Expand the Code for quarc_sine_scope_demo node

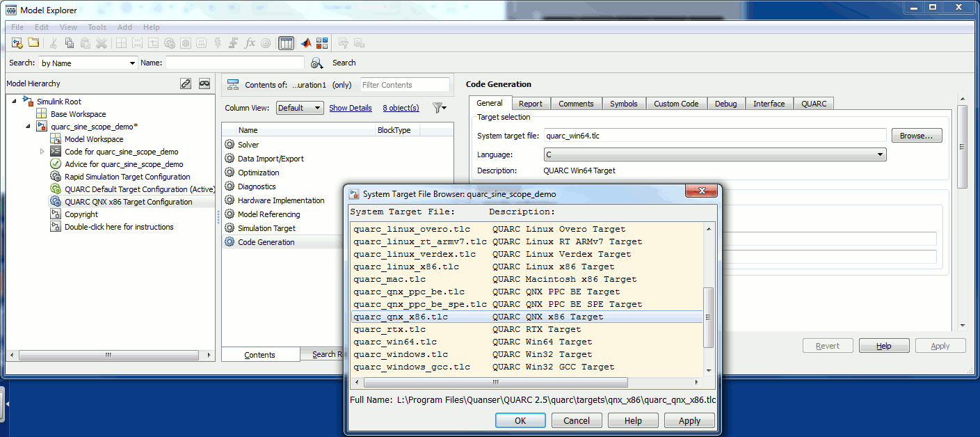(x=42, y=152)
